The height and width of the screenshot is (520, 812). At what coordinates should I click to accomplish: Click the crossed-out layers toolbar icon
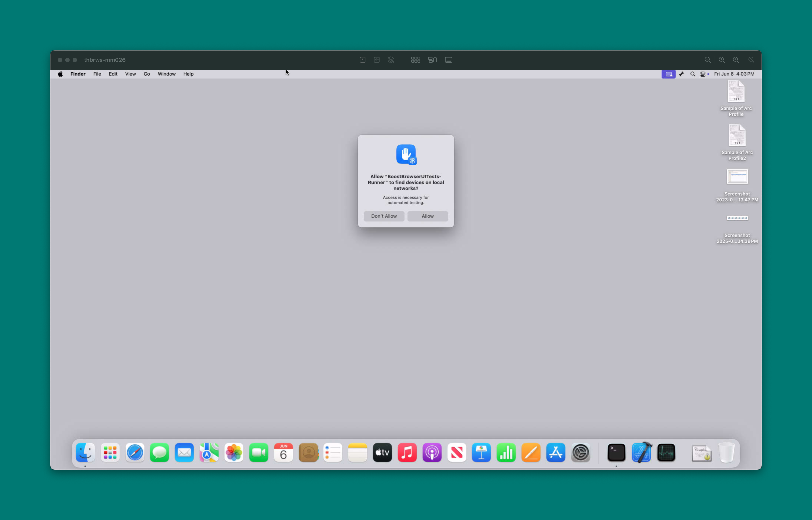(391, 60)
